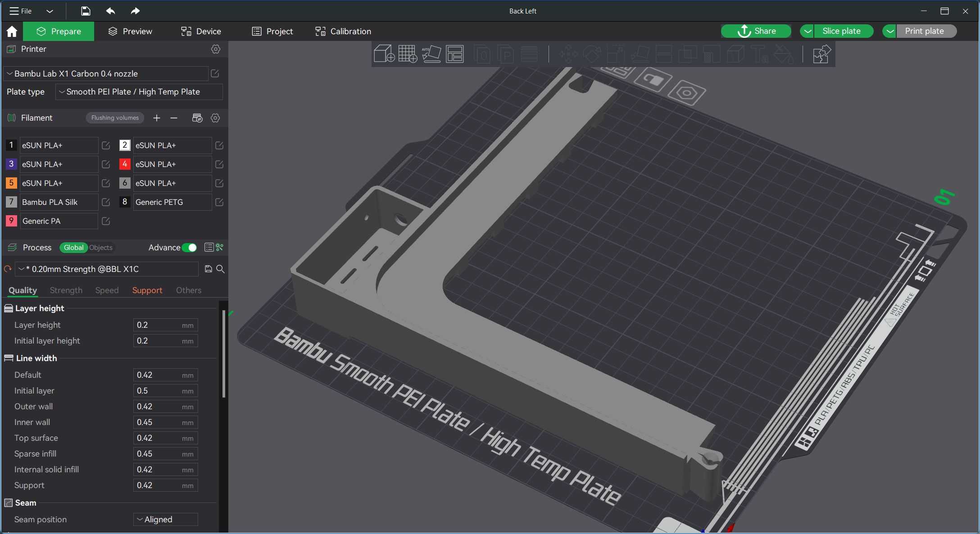980x534 pixels.
Task: Click the save project icon
Action: (86, 11)
